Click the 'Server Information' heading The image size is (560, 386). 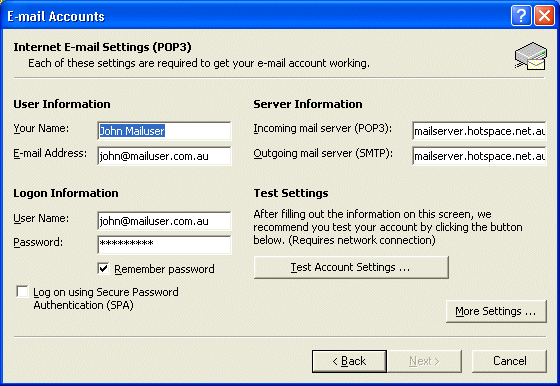click(308, 104)
